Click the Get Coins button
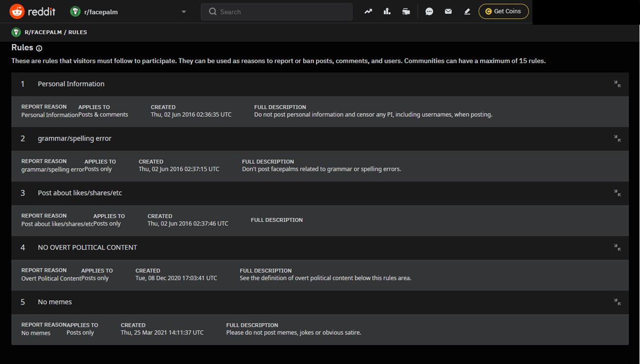640x364 pixels. coord(503,12)
